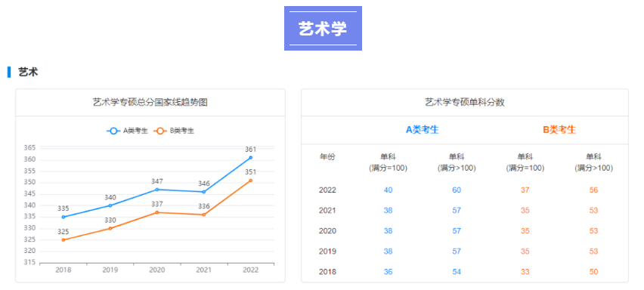Click the blue value 57 in the 2021 row
644x290 pixels.
click(457, 211)
